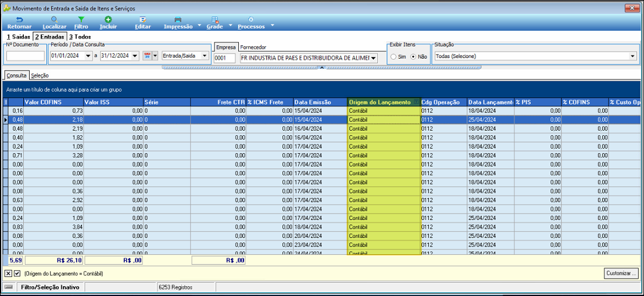The height and width of the screenshot is (296, 644).
Task: Click the 5,69 footer total
Action: (x=16, y=260)
